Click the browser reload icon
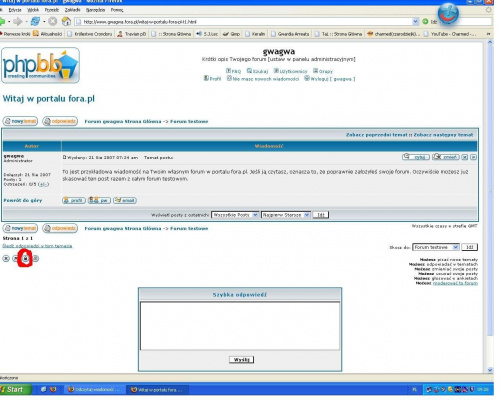This screenshot has width=500, height=400. [x=35, y=21]
